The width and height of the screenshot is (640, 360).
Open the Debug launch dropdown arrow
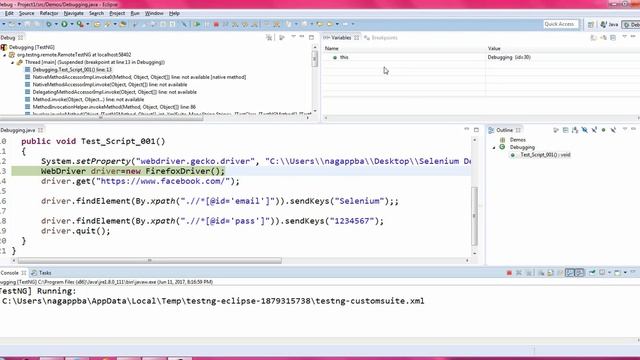point(56,24)
